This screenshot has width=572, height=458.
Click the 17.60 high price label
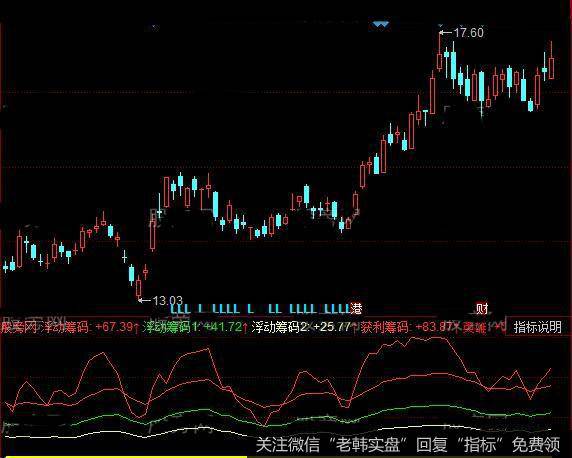468,33
